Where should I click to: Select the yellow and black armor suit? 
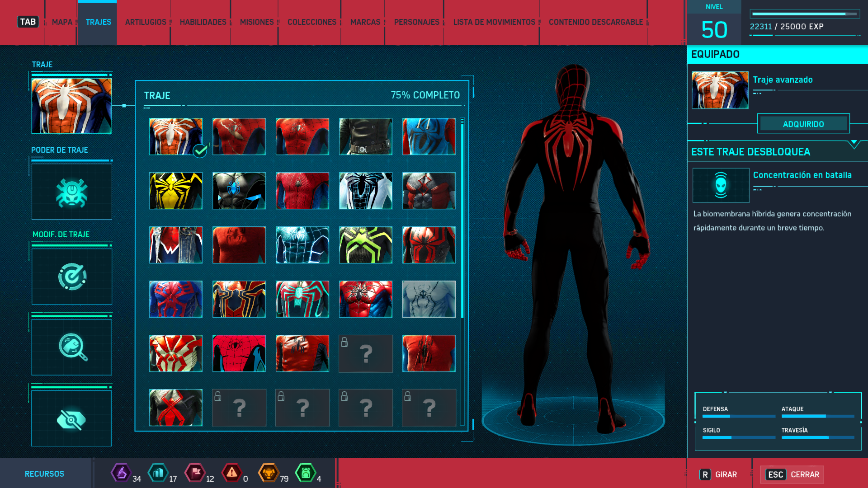point(176,191)
